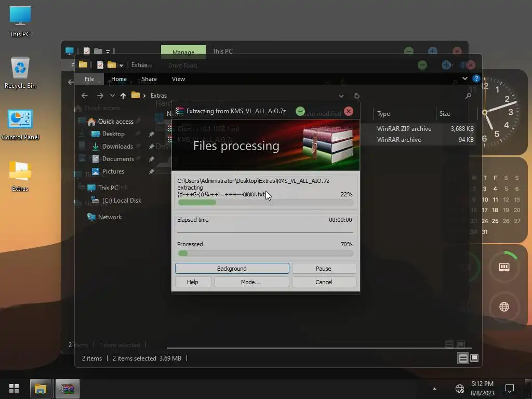Click the Windows Start button
532x399 pixels.
(14, 389)
